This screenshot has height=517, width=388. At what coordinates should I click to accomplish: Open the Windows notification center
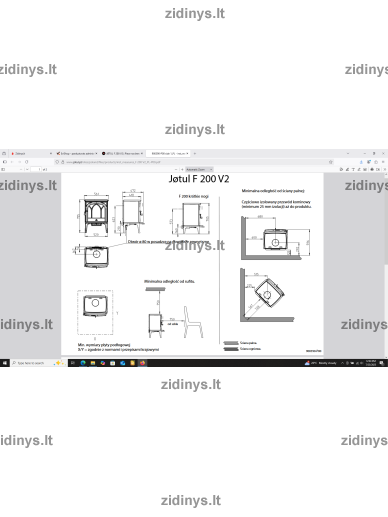(x=382, y=363)
